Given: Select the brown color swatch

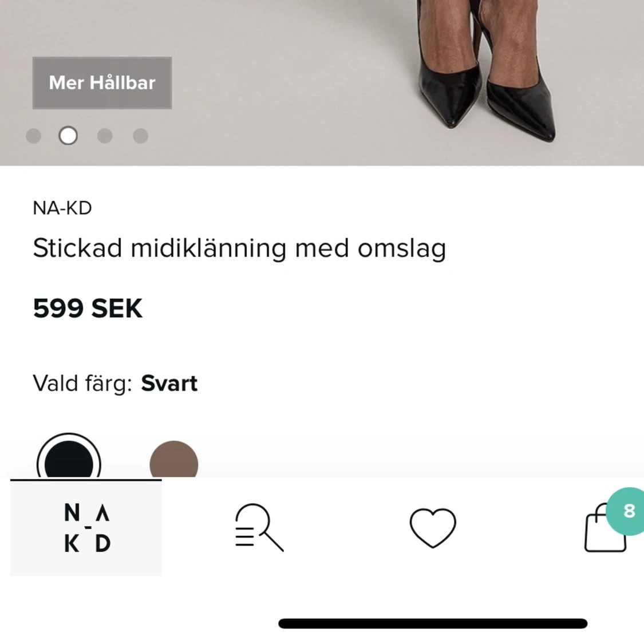Looking at the screenshot, I should (175, 461).
